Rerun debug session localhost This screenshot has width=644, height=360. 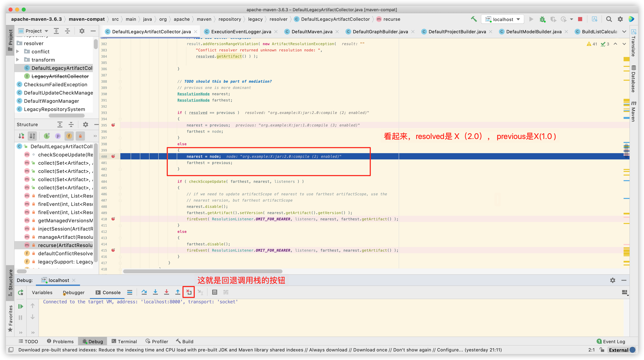(x=21, y=292)
